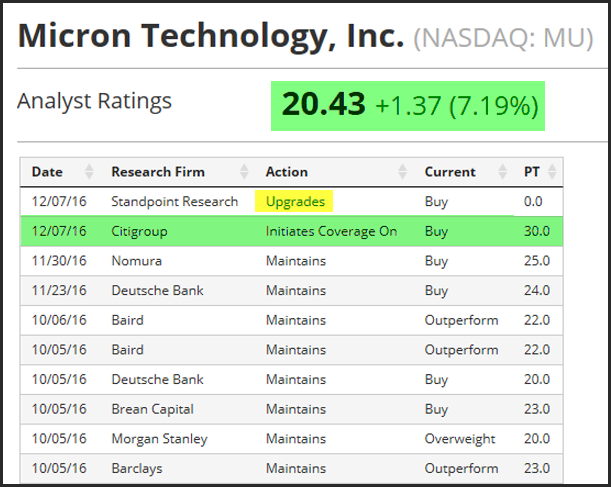
Task: Click Citigroup's Initiates Coverage On action
Action: point(331,231)
